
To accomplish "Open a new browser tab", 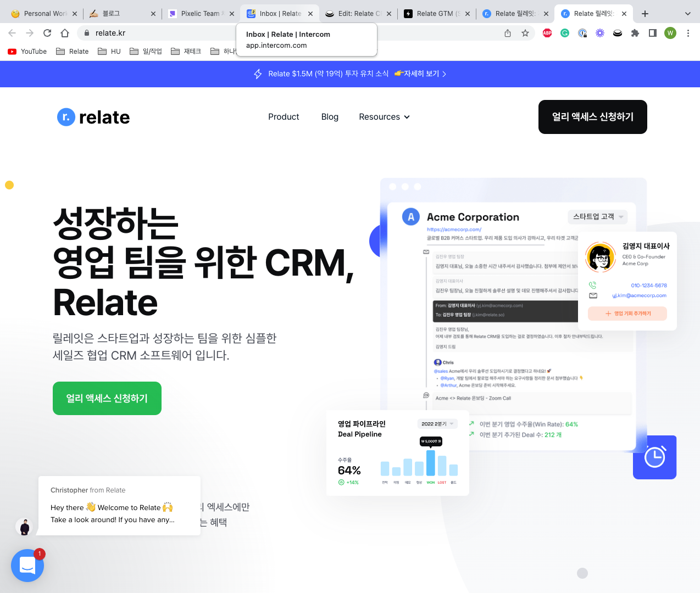I will click(x=645, y=13).
